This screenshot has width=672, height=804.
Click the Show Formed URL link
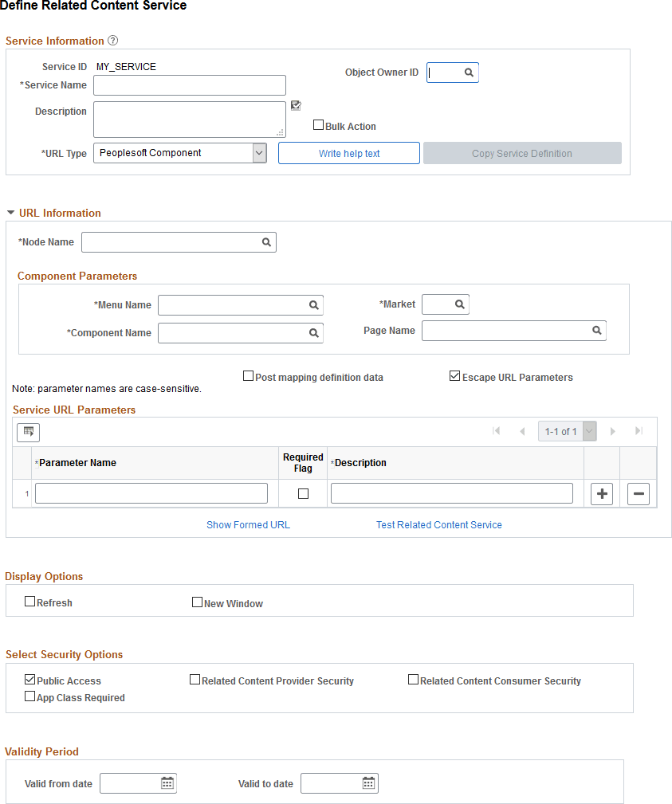248,524
